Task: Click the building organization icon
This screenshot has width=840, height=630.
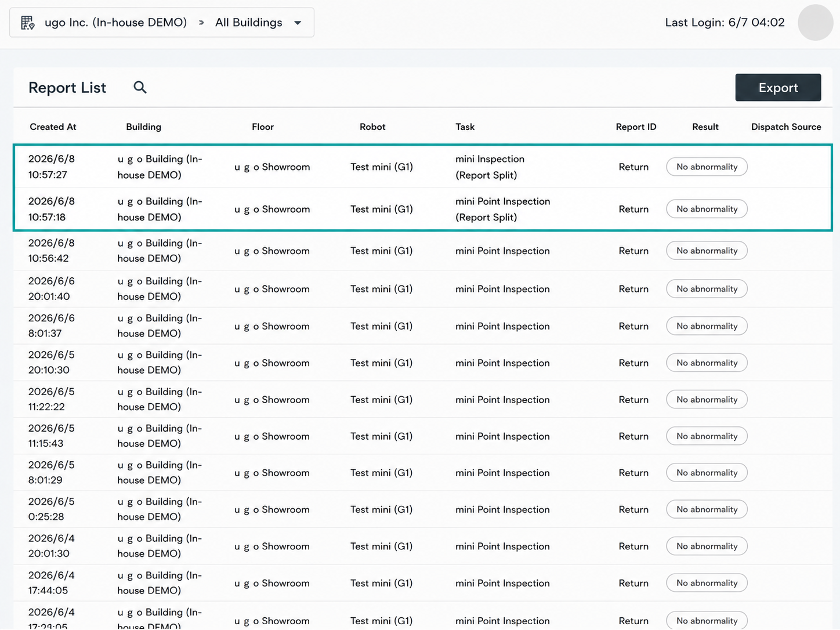Action: tap(27, 23)
